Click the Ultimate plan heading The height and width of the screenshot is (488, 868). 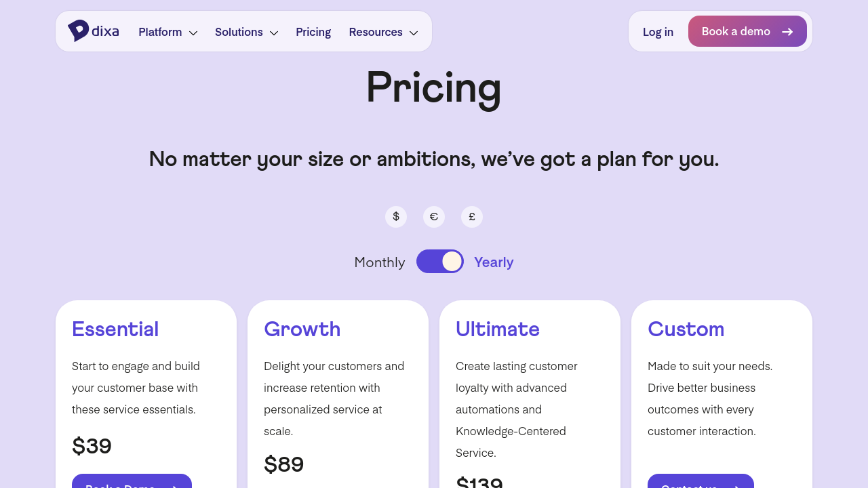[x=498, y=329]
